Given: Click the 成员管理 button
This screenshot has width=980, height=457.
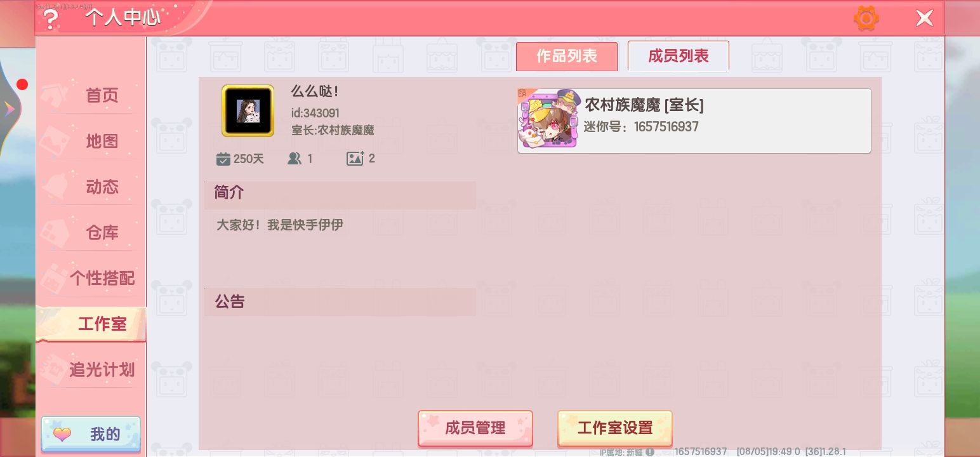Looking at the screenshot, I should [475, 428].
